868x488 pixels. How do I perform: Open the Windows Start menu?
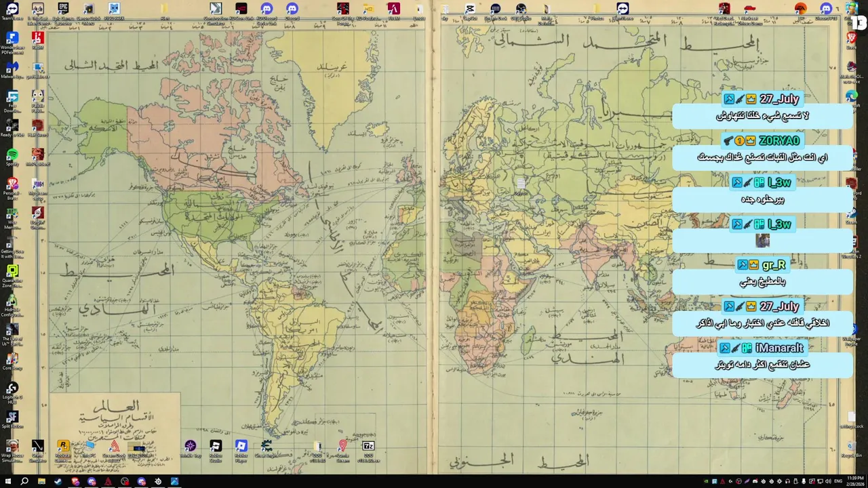point(7,481)
